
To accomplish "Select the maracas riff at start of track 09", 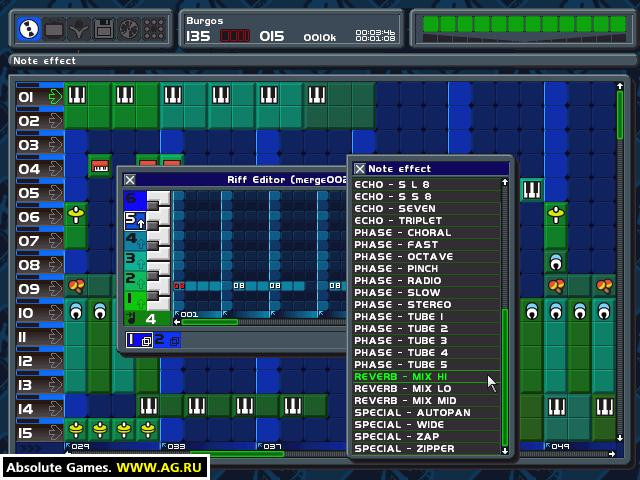I will click(76, 286).
